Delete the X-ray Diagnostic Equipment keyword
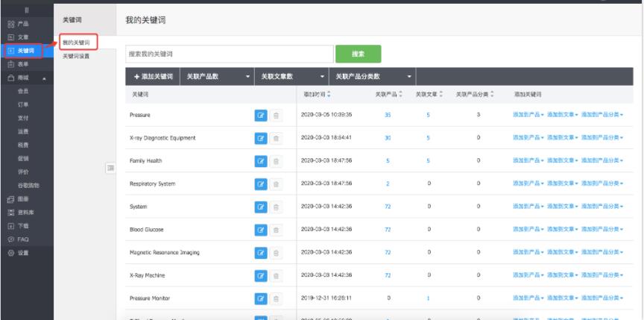This screenshot has height=320, width=644. pyautogui.click(x=275, y=138)
